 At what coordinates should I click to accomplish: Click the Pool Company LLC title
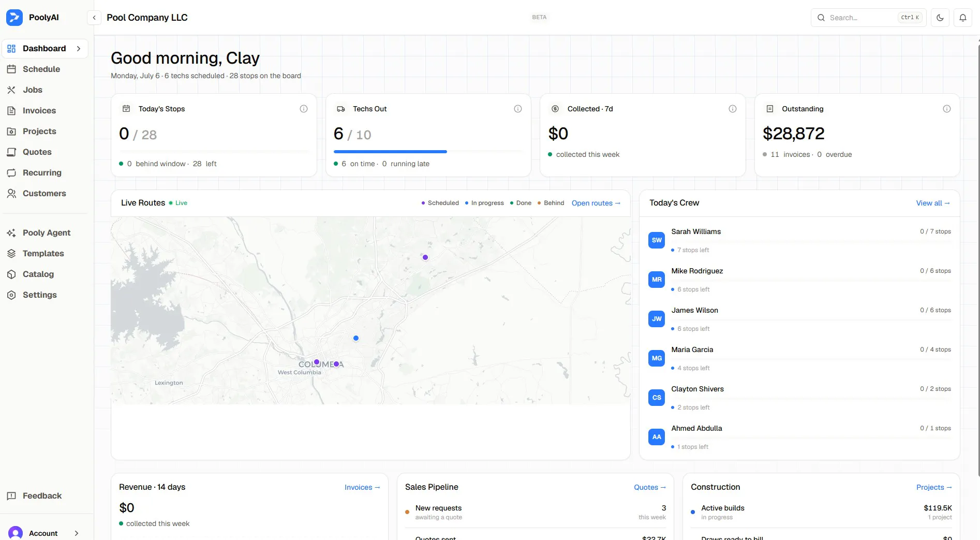coord(147,18)
